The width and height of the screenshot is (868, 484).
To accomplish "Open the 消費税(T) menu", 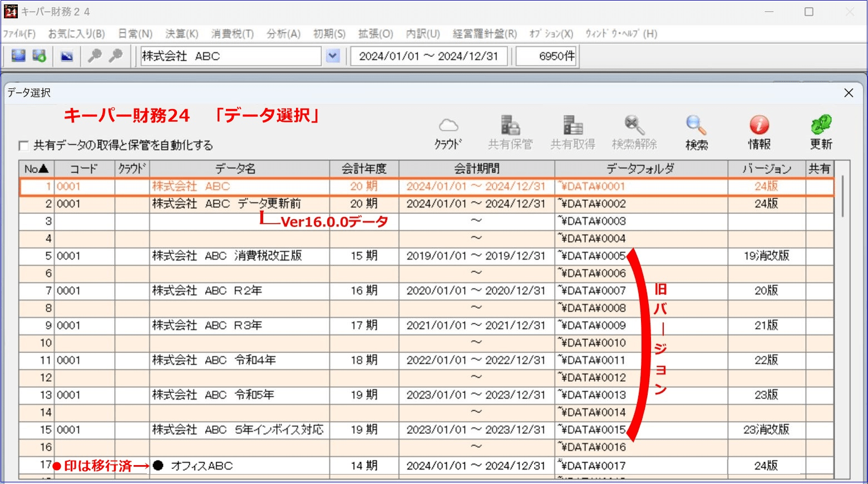I will (233, 34).
